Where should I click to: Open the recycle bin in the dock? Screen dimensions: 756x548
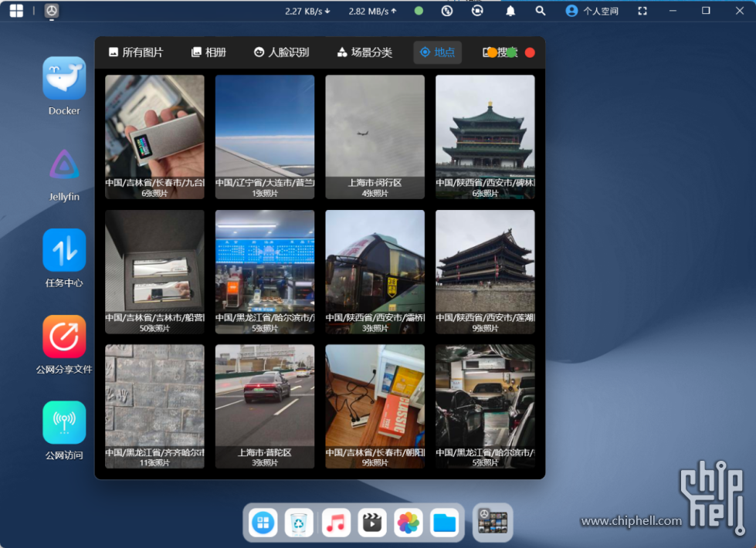pyautogui.click(x=300, y=523)
